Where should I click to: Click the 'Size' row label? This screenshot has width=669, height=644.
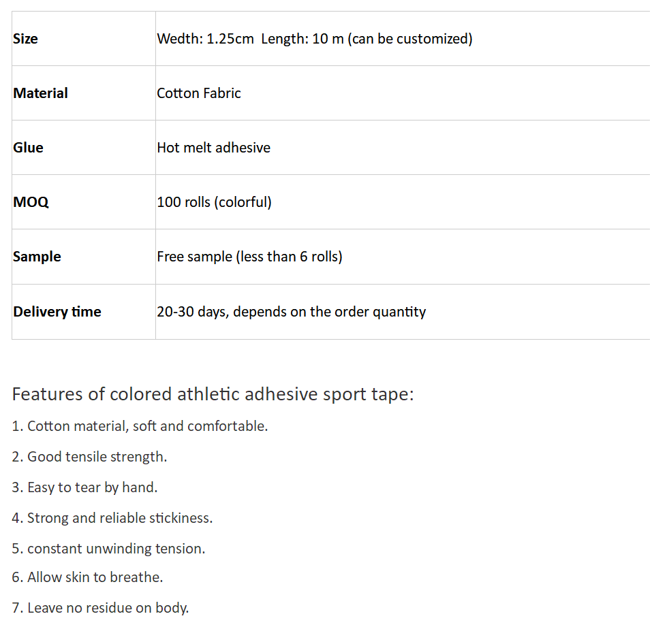(x=26, y=39)
